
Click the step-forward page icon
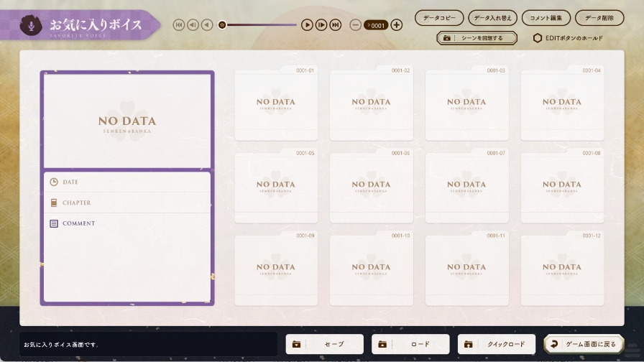point(321,25)
